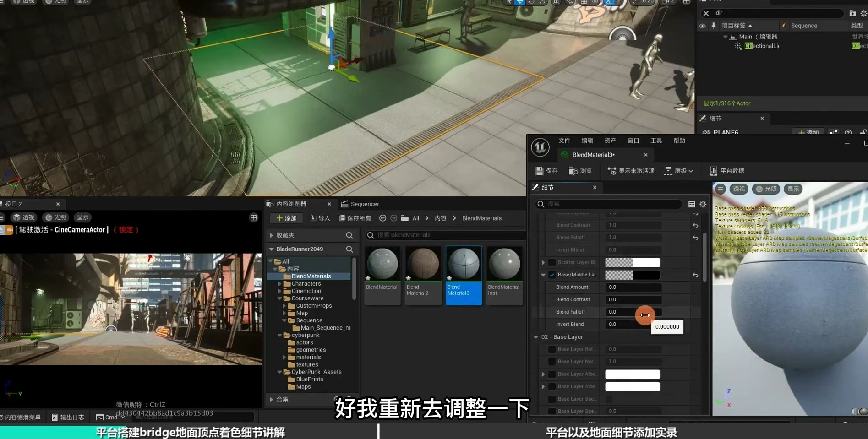The height and width of the screenshot is (439, 868).
Task: Expand the 收藏夹 favorites section
Action: (271, 235)
